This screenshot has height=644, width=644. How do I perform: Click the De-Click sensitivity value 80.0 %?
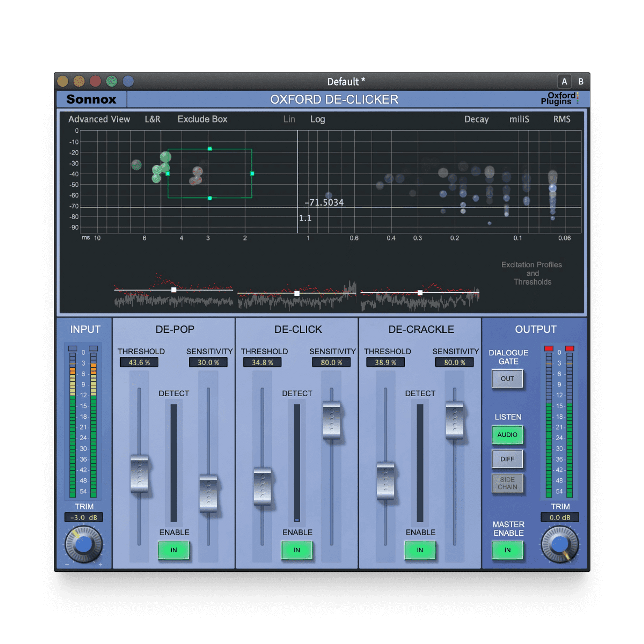tap(331, 362)
